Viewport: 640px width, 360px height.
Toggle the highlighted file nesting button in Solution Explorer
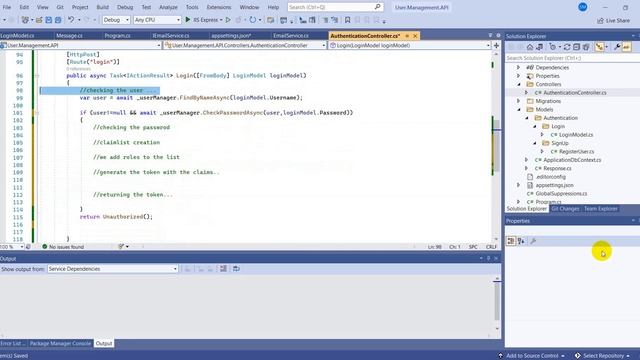(x=599, y=47)
